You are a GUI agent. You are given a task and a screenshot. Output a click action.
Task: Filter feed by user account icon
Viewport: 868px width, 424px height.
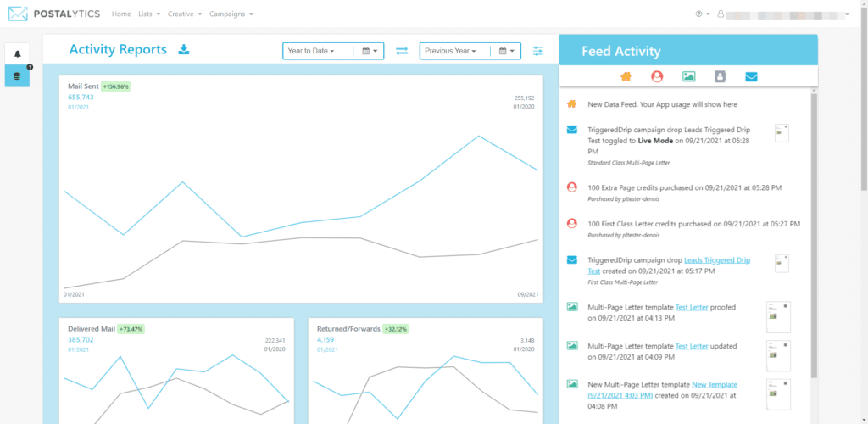pyautogui.click(x=657, y=77)
